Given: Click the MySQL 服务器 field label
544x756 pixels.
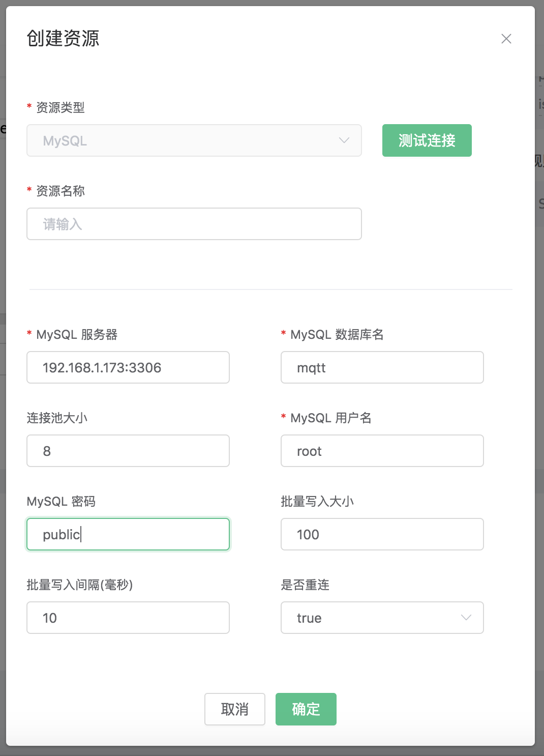Looking at the screenshot, I should (77, 335).
